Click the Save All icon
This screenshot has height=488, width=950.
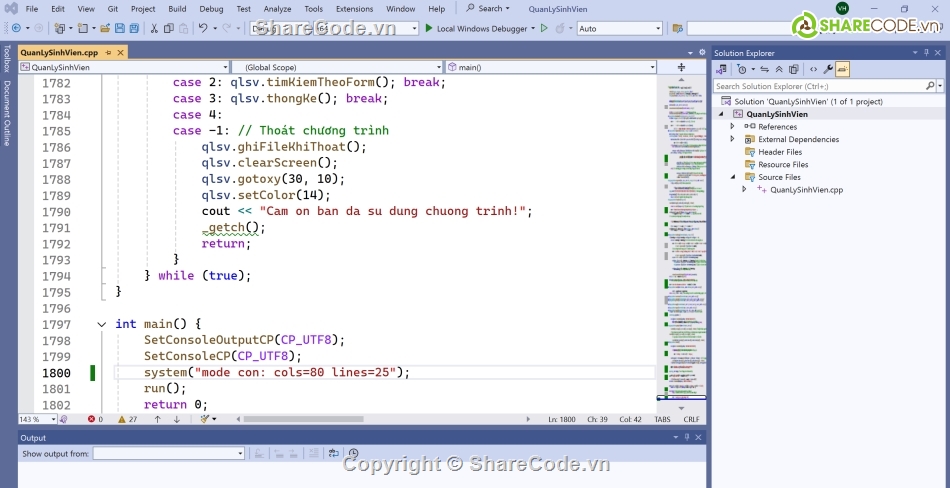pyautogui.click(x=134, y=28)
